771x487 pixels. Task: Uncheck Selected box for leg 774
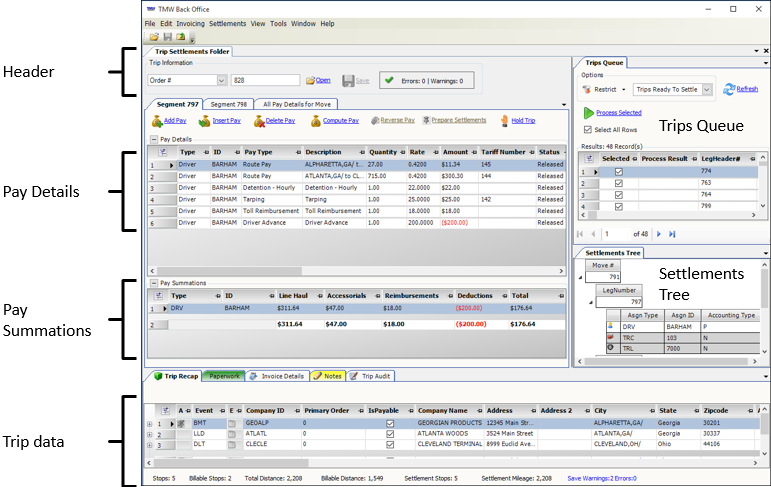pos(617,172)
